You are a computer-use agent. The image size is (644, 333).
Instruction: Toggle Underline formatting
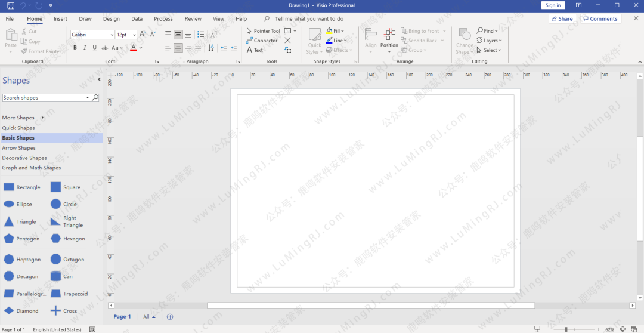coord(94,48)
